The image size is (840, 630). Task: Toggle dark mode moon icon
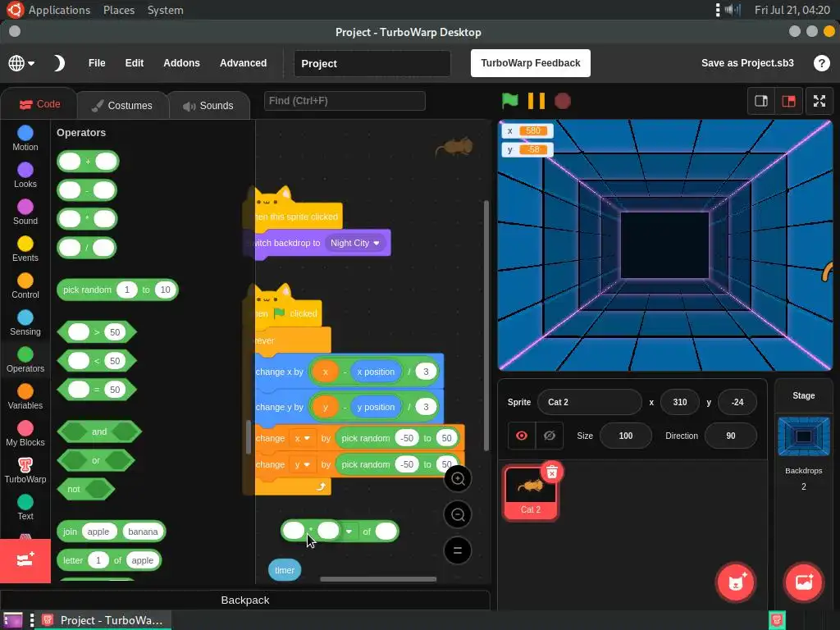(59, 63)
